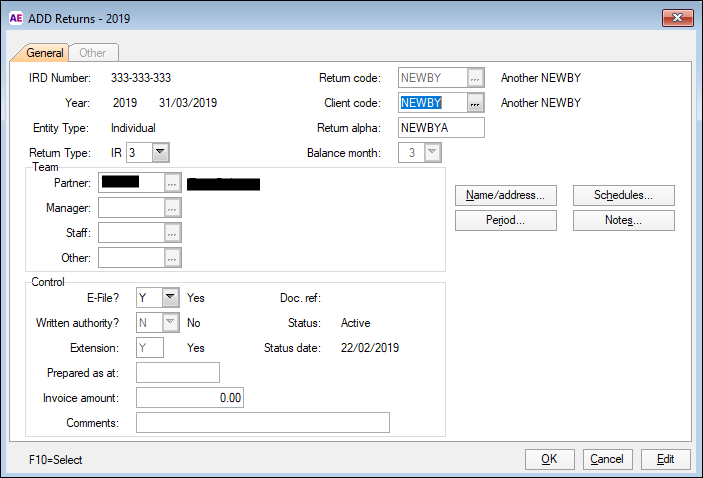Browse for Partner using ellipsis button
The image size is (703, 478).
tap(173, 183)
